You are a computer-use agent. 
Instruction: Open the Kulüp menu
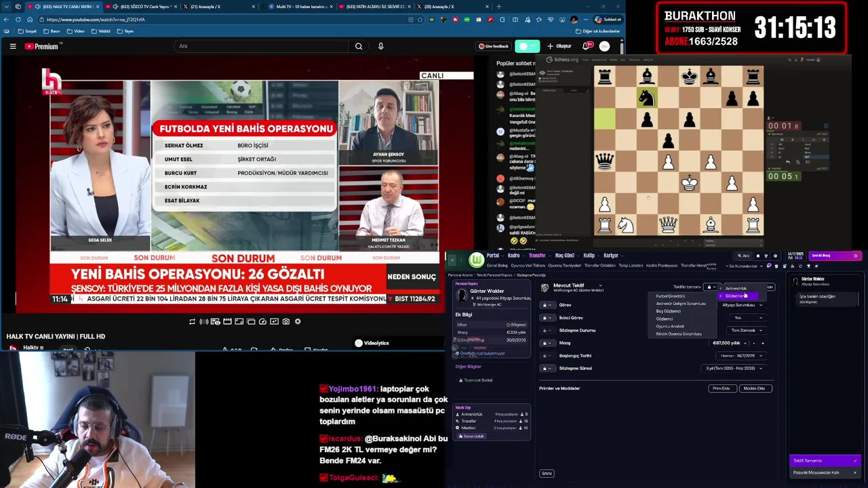coord(591,256)
